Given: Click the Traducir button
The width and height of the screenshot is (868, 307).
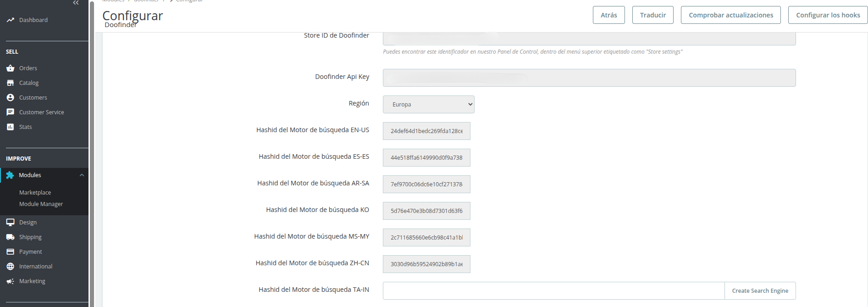Looking at the screenshot, I should pyautogui.click(x=652, y=15).
